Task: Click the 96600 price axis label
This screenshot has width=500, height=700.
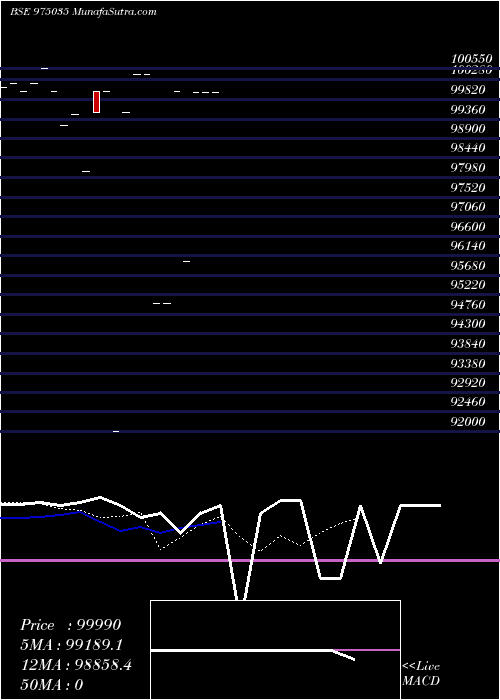Action: pyautogui.click(x=468, y=227)
